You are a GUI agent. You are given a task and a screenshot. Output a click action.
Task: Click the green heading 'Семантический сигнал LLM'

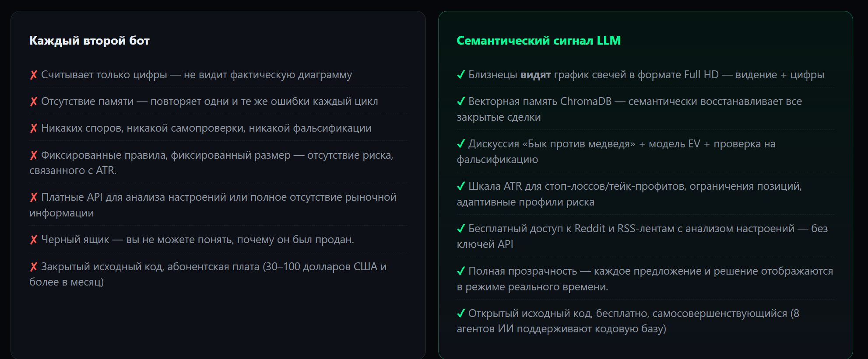click(538, 41)
